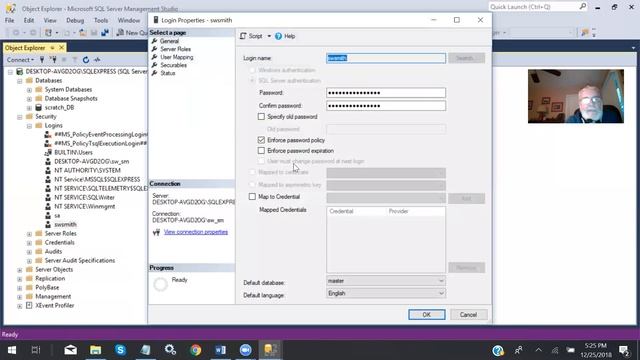Select the sa login
Image resolution: width=640 pixels, height=360 pixels.
pos(57,216)
